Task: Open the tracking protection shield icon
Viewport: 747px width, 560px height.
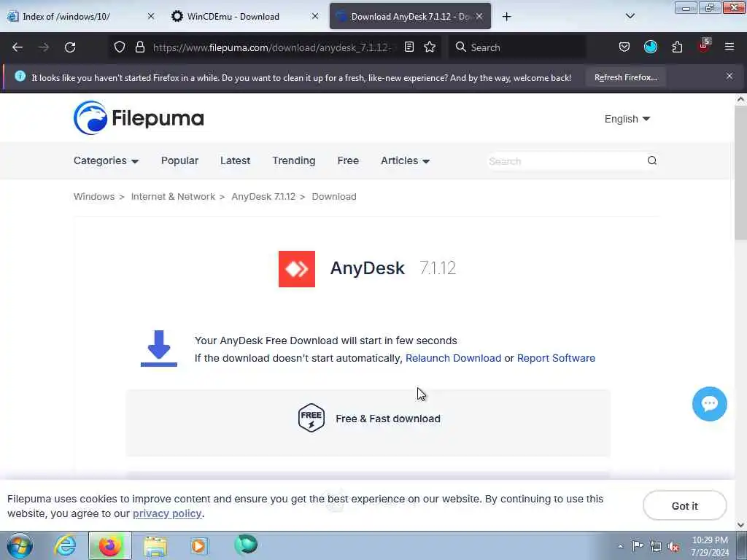Action: [x=120, y=47]
